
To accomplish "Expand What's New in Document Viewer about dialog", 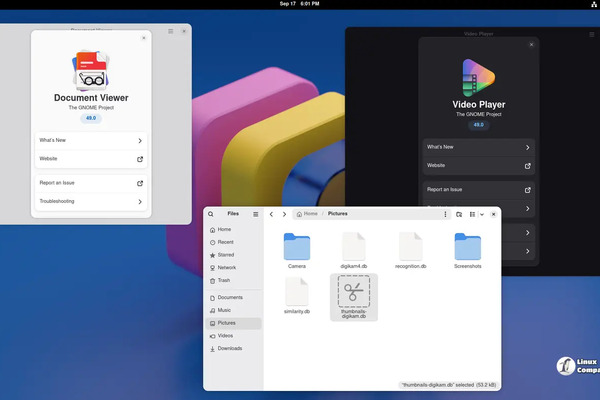I will 91,140.
